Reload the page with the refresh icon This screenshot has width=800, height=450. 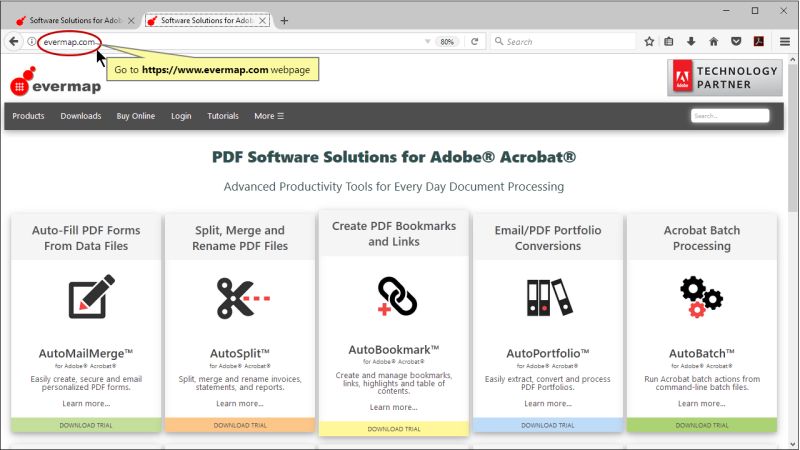(x=474, y=42)
